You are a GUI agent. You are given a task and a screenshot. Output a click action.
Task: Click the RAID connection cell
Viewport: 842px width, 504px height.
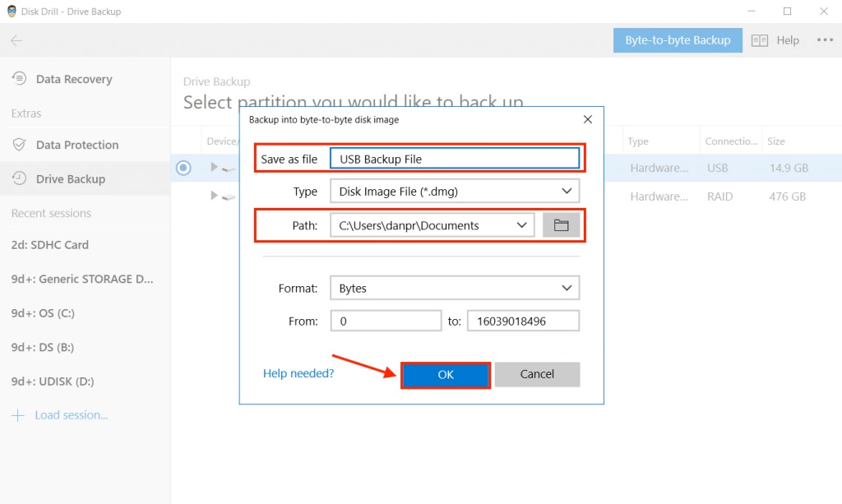click(x=719, y=197)
